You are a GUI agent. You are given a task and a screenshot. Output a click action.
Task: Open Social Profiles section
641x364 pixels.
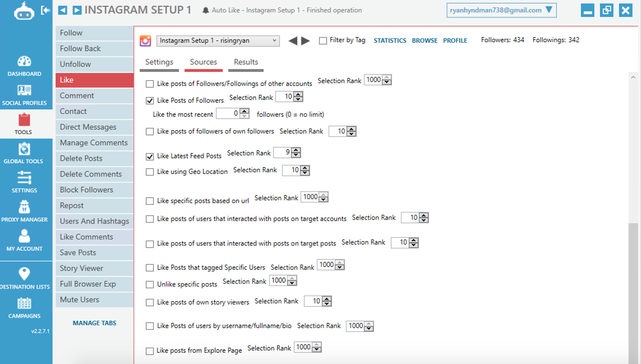pos(24,95)
